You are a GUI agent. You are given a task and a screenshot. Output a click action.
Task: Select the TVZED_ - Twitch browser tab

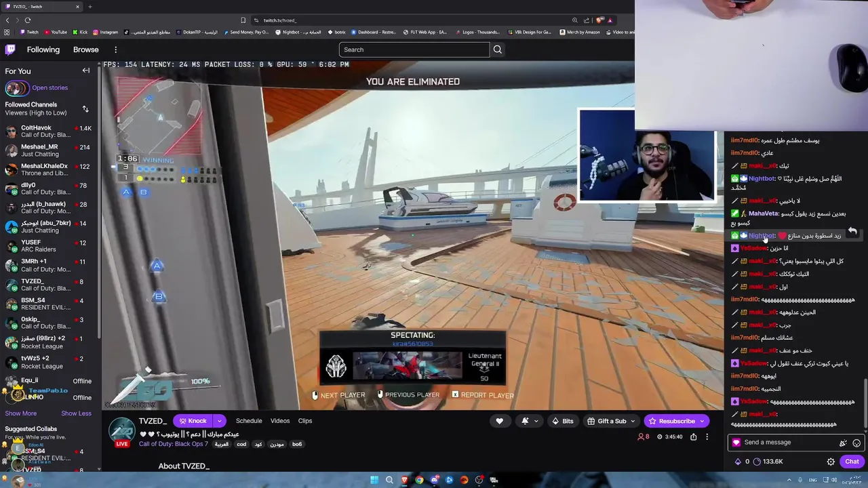point(41,7)
